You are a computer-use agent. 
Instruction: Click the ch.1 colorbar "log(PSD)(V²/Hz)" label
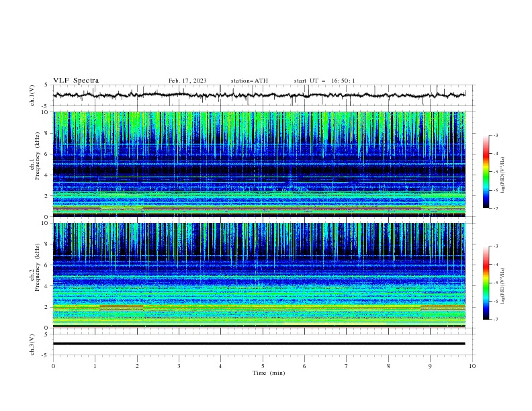tap(503, 175)
